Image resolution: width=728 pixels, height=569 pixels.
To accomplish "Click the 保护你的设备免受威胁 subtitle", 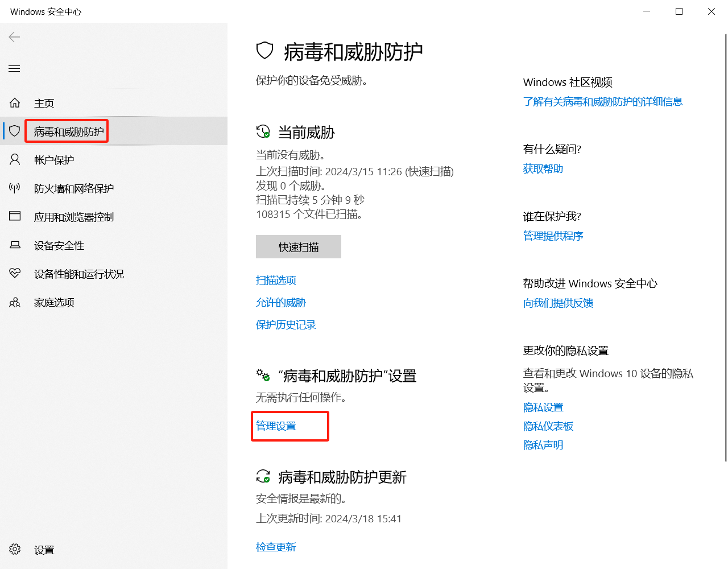I will (x=312, y=80).
